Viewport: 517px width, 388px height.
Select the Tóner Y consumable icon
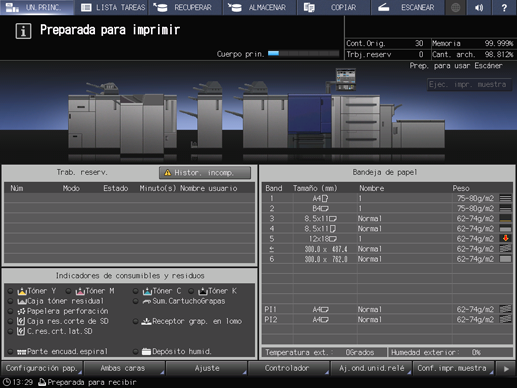22,291
